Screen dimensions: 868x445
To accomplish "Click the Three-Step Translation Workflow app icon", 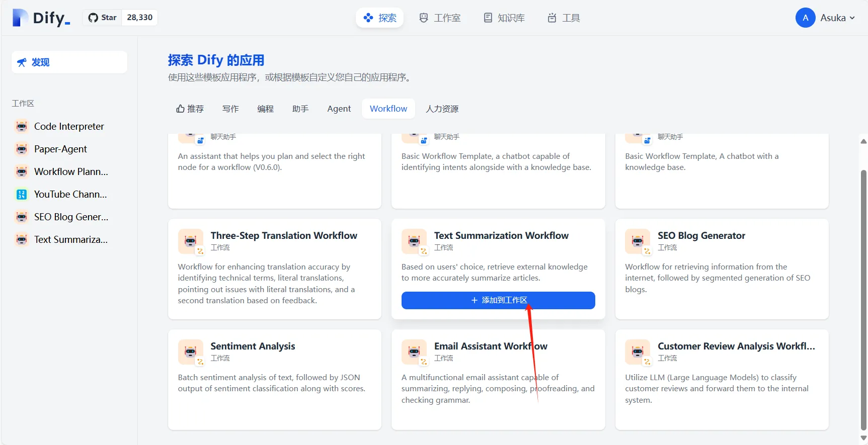I will click(x=191, y=241).
